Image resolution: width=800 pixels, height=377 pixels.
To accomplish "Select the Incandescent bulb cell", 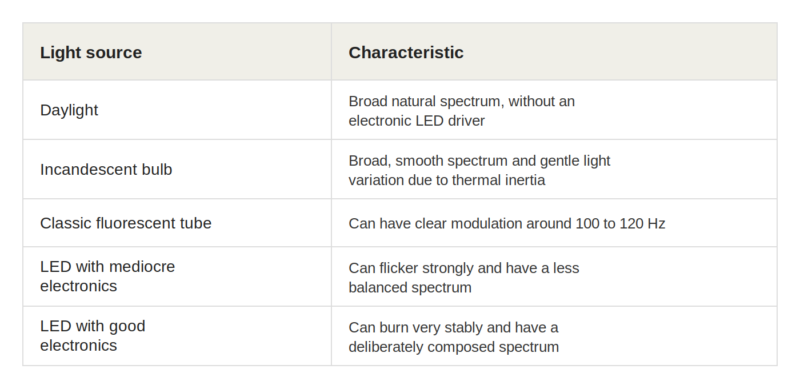I will click(x=177, y=169).
